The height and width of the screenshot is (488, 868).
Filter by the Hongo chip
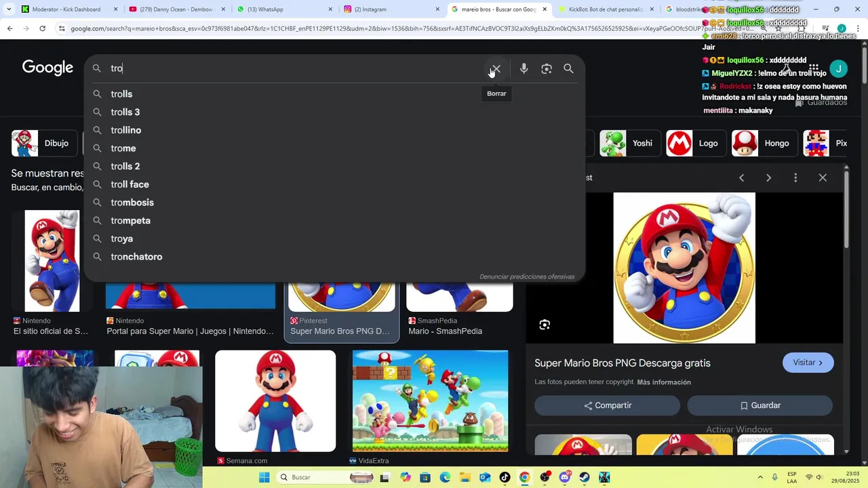[x=764, y=143]
